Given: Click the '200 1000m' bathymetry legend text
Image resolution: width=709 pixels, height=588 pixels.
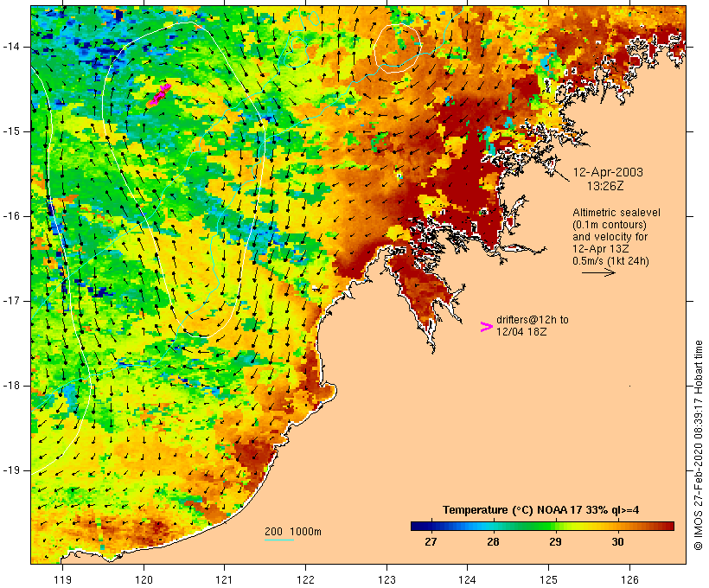Looking at the screenshot, I should pos(293,532).
